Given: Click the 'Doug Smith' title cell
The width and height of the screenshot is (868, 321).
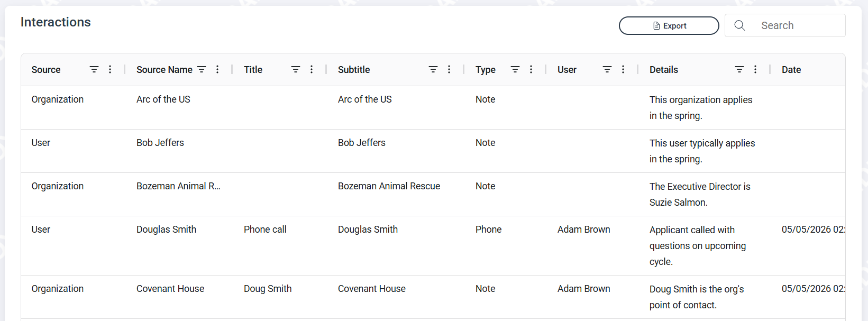Looking at the screenshot, I should pyautogui.click(x=268, y=289).
